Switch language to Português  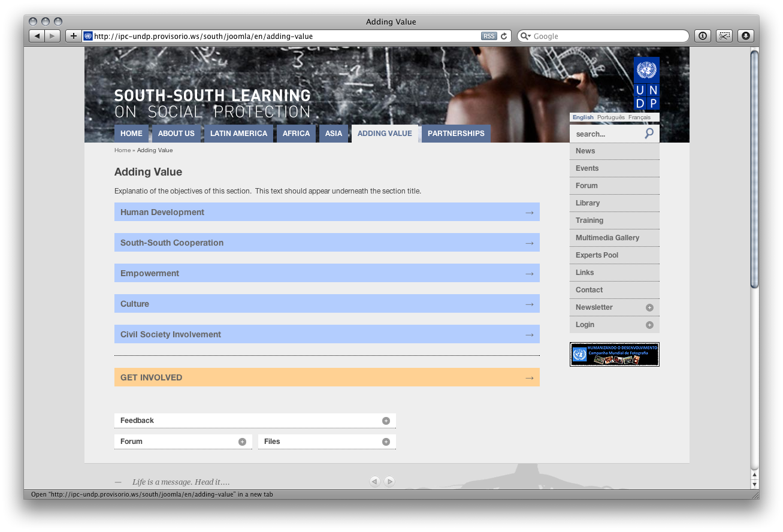[610, 117]
